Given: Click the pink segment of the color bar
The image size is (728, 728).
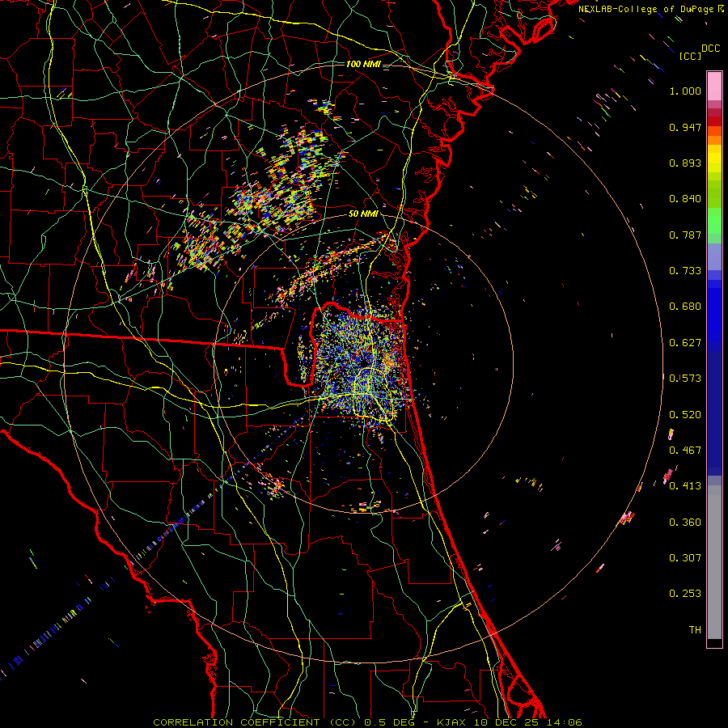Looking at the screenshot, I should click(714, 87).
